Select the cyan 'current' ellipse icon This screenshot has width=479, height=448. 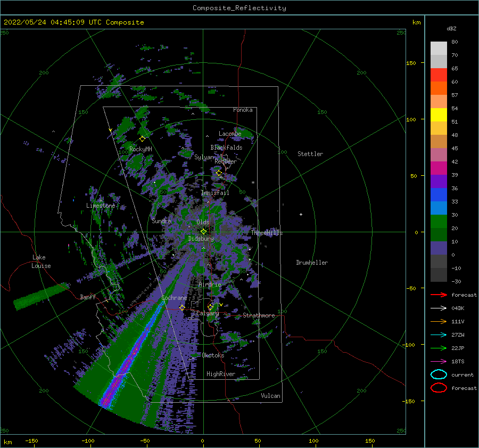(439, 374)
